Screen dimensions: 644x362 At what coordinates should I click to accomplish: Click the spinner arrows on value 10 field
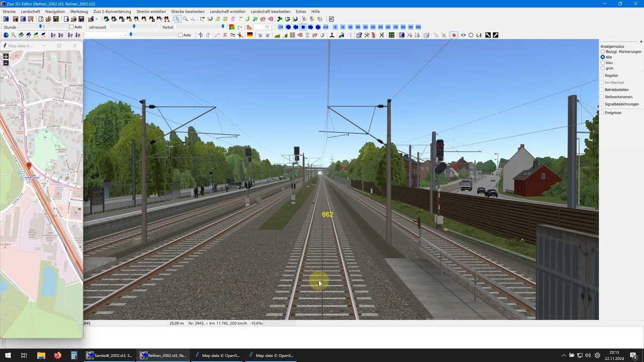272,27
